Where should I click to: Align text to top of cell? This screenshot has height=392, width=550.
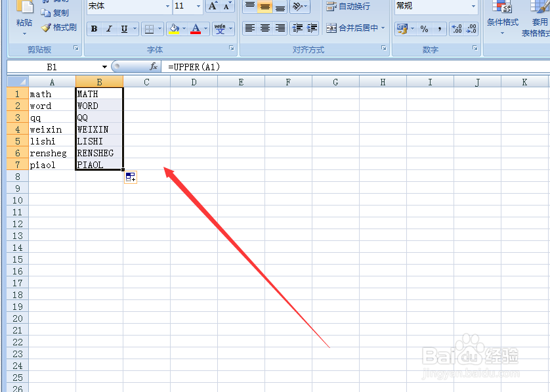click(x=250, y=6)
